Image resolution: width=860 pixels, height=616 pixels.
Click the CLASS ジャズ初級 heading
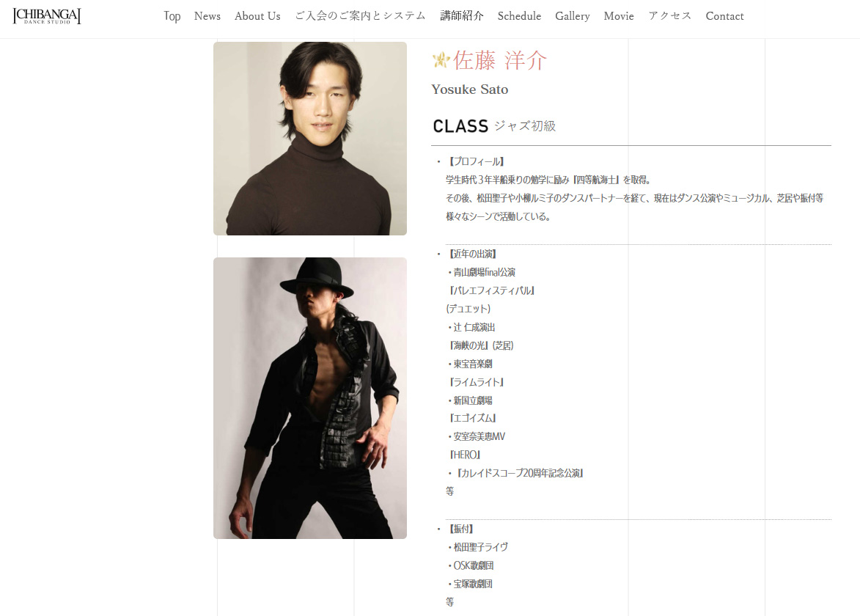pos(494,126)
